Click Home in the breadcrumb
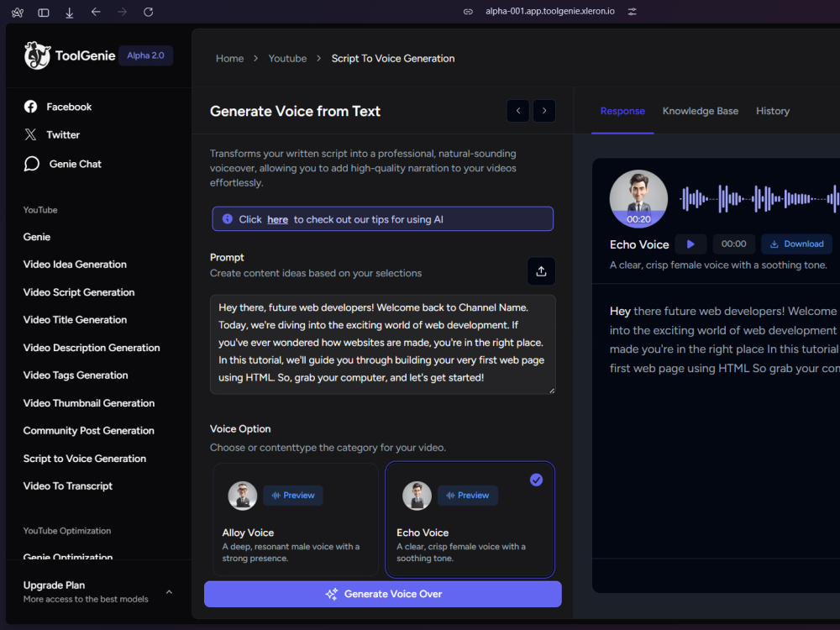Viewport: 840px width, 630px height. tap(230, 59)
